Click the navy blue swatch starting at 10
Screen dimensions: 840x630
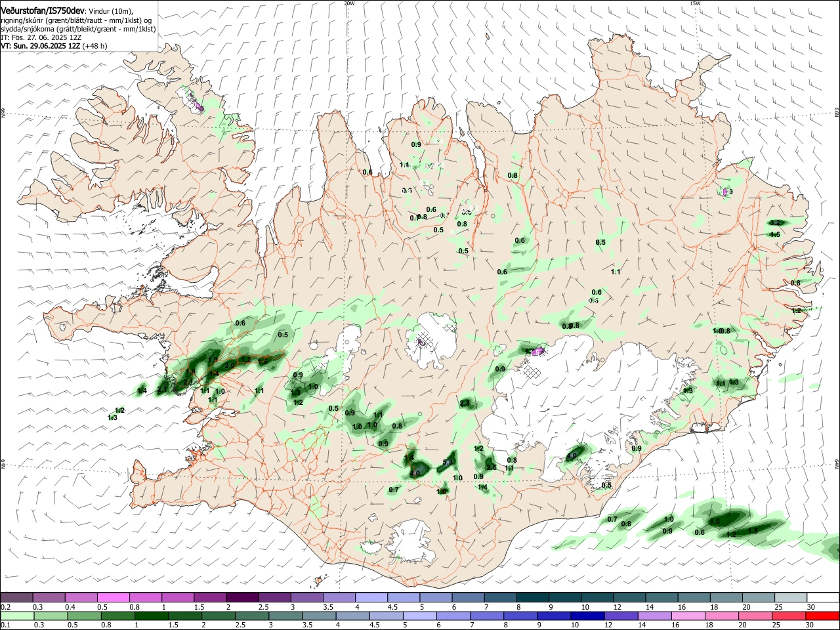(586, 616)
